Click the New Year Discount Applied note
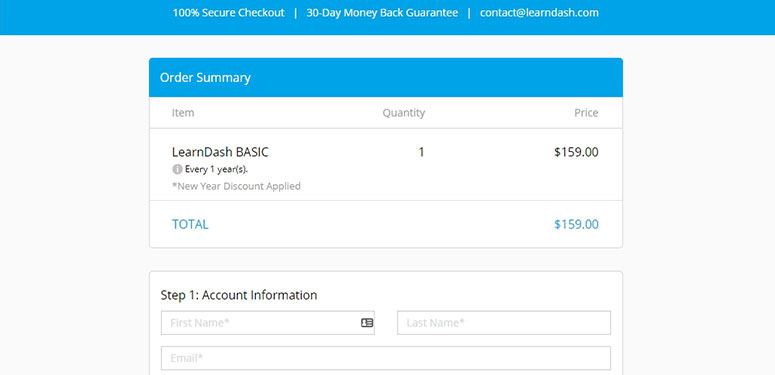 tap(236, 186)
